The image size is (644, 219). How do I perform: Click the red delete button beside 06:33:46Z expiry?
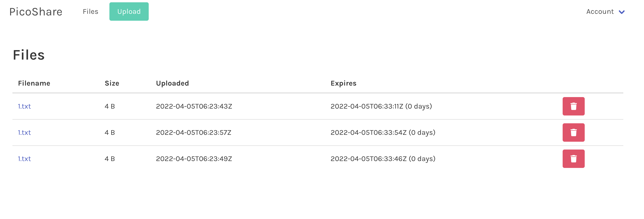point(573,158)
